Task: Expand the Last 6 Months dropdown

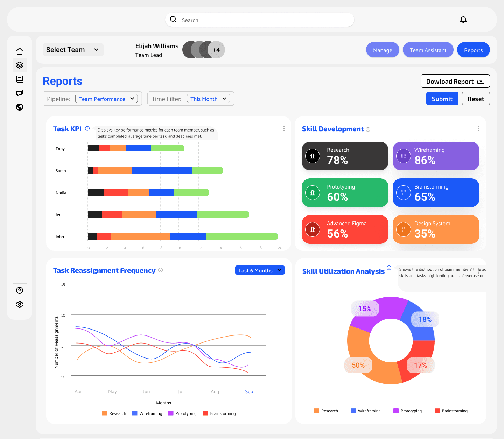Action: point(260,270)
